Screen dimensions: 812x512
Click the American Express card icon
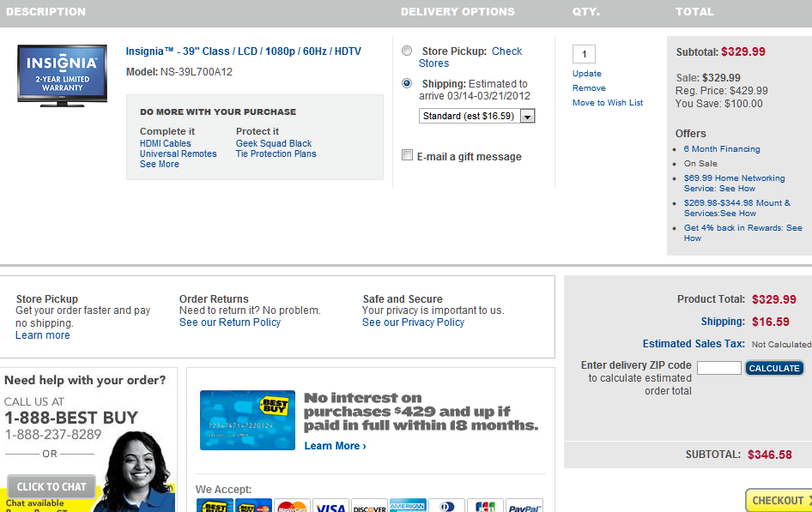[x=408, y=505]
